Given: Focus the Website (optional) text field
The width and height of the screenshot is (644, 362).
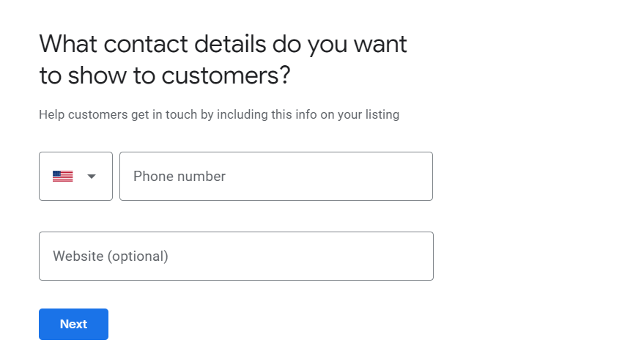Looking at the screenshot, I should click(x=236, y=256).
